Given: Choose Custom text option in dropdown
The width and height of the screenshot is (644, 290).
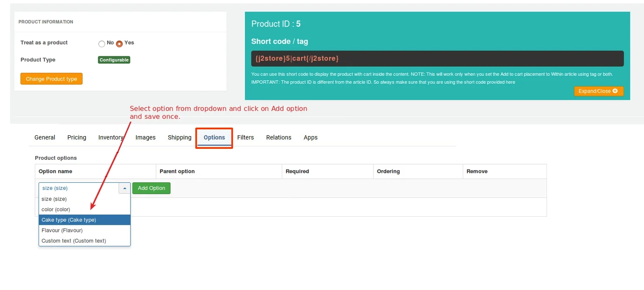Looking at the screenshot, I should pyautogui.click(x=85, y=241).
